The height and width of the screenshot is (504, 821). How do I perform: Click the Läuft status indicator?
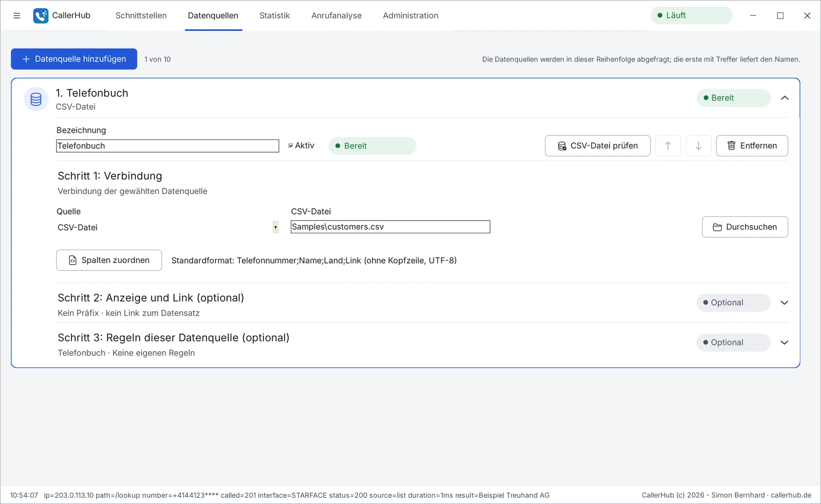[x=691, y=15]
